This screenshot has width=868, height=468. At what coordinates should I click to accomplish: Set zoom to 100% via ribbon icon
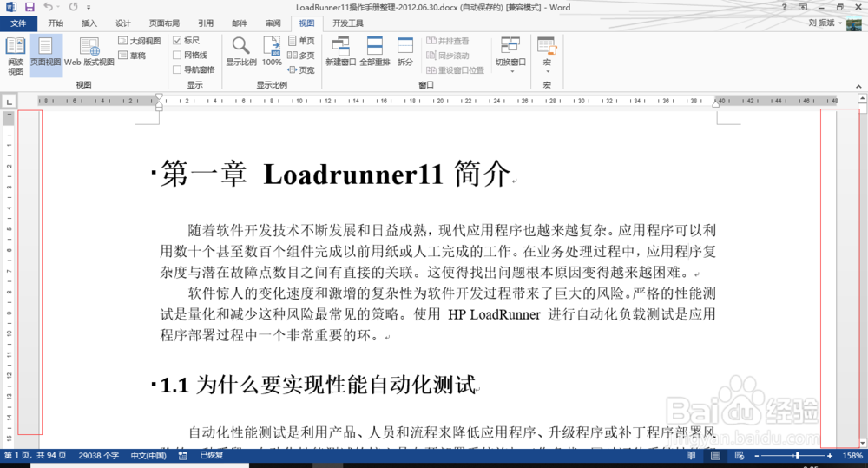click(272, 51)
